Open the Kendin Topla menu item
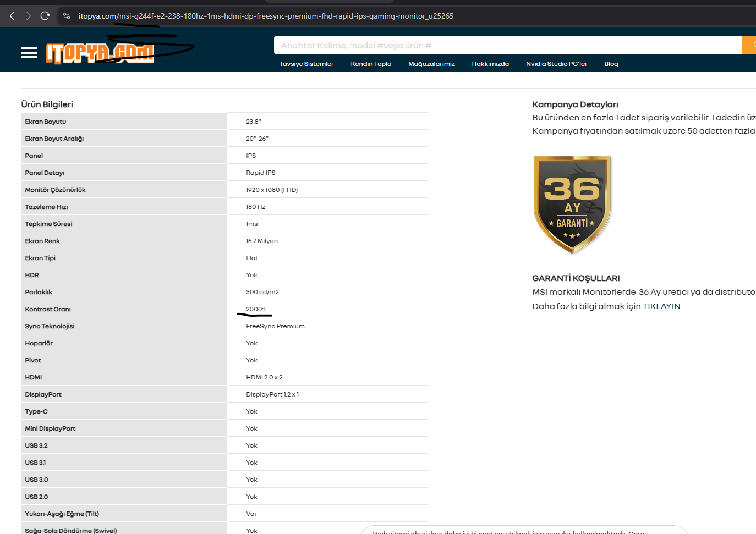Screen dimensions: 756x534 [371, 64]
